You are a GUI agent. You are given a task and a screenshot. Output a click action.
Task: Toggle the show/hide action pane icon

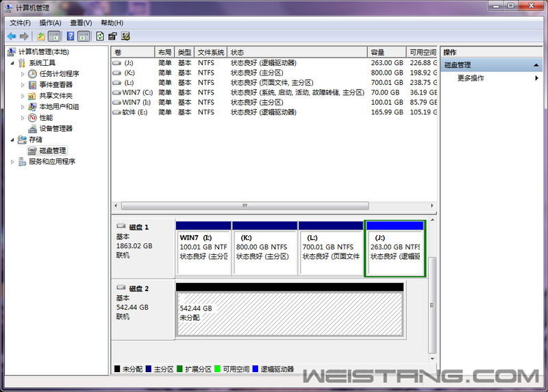click(x=84, y=36)
